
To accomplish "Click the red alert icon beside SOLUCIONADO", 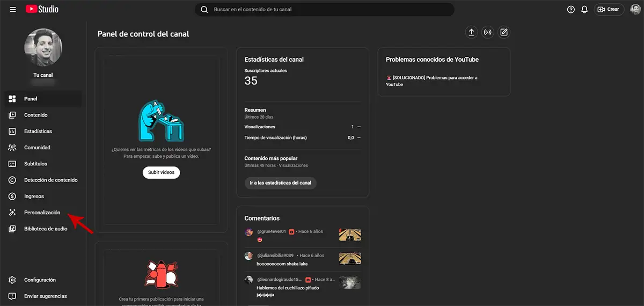I will coord(389,78).
